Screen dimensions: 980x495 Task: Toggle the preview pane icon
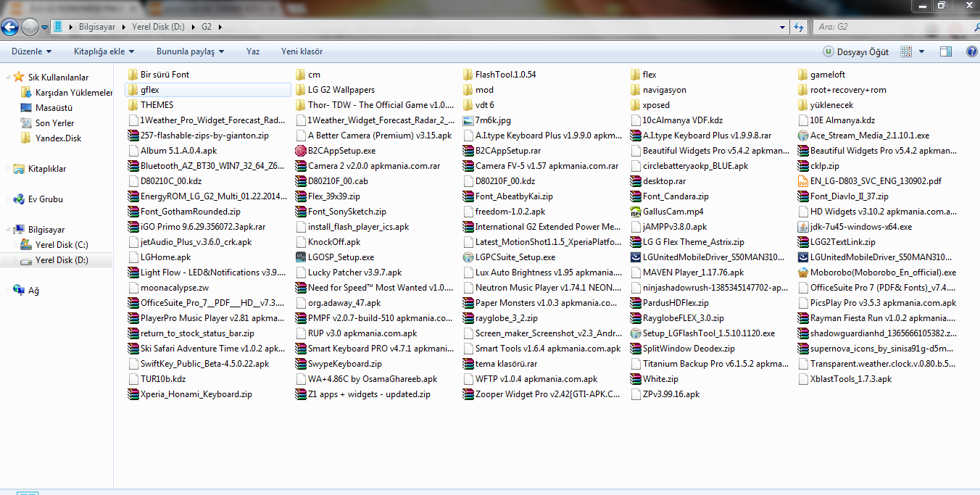click(x=946, y=51)
